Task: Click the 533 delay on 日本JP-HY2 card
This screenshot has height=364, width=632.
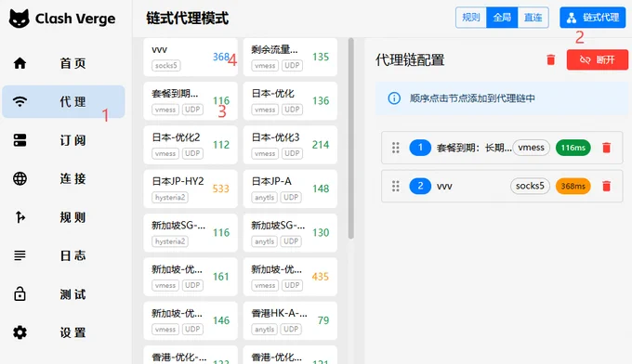Action: pyautogui.click(x=221, y=188)
